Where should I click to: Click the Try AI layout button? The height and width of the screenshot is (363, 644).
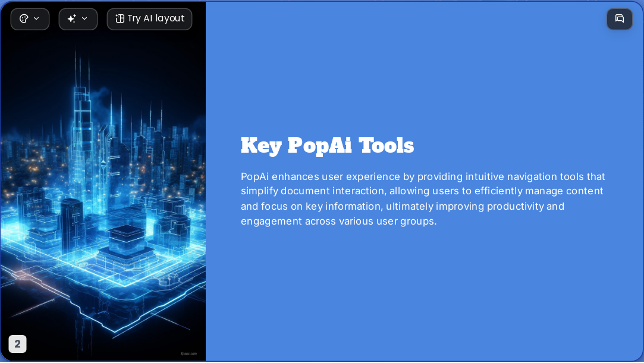pyautogui.click(x=149, y=19)
